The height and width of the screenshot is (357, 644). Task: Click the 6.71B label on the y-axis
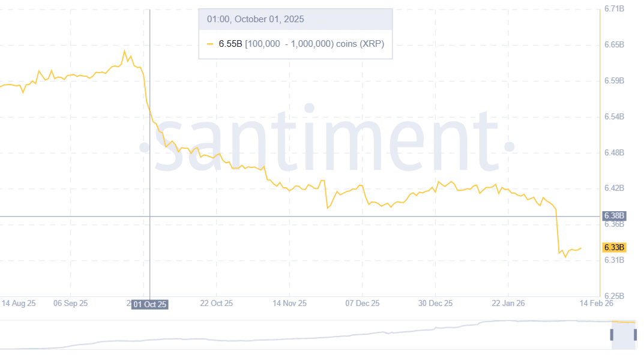pos(613,9)
